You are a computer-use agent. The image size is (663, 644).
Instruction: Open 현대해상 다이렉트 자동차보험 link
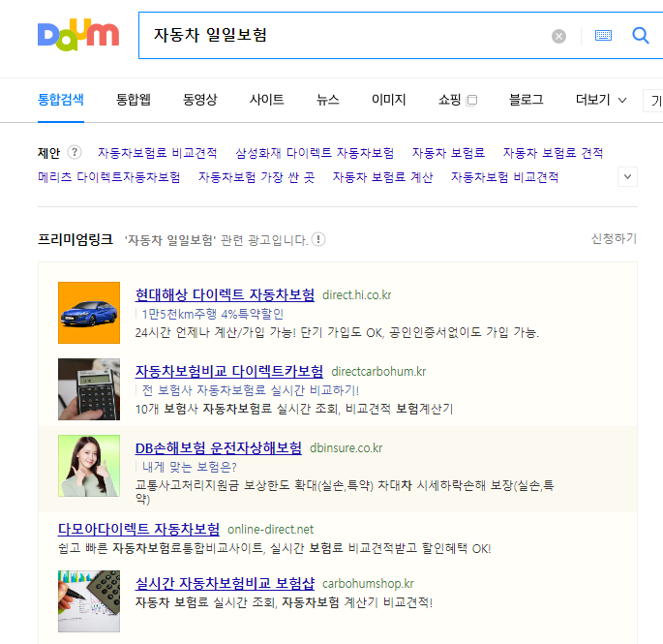pyautogui.click(x=225, y=294)
